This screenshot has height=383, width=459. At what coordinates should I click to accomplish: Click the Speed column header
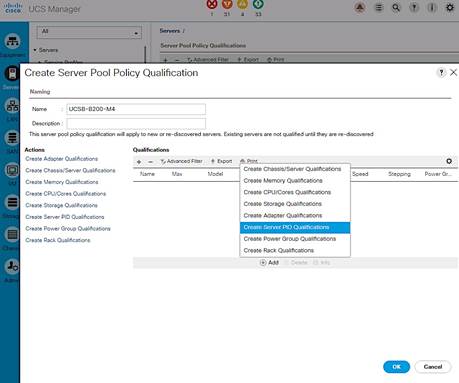point(360,174)
